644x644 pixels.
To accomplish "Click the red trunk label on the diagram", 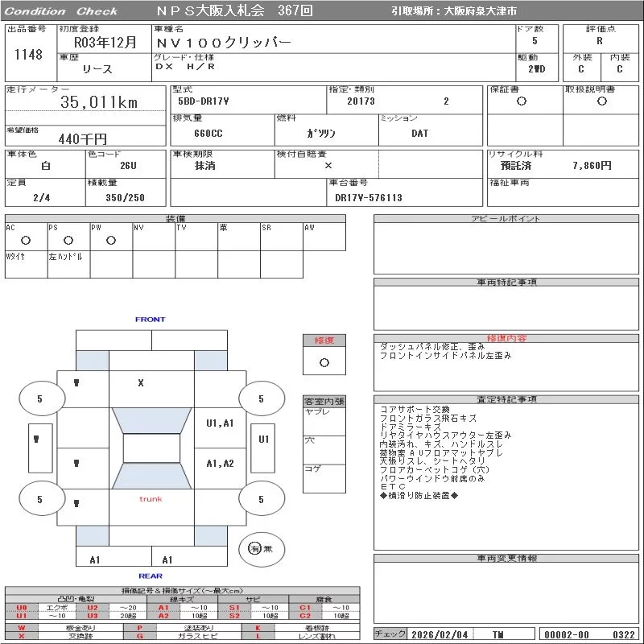I will [x=151, y=499].
